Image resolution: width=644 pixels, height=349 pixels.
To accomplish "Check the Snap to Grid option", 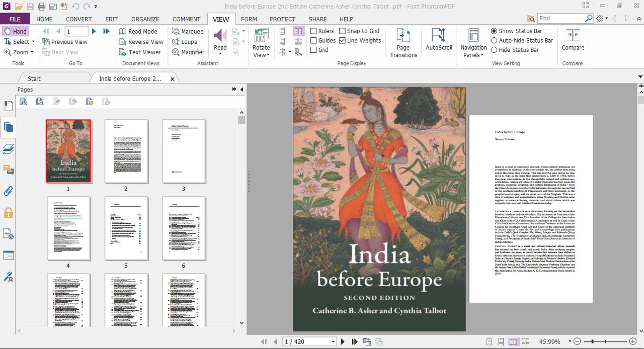I will [x=342, y=31].
